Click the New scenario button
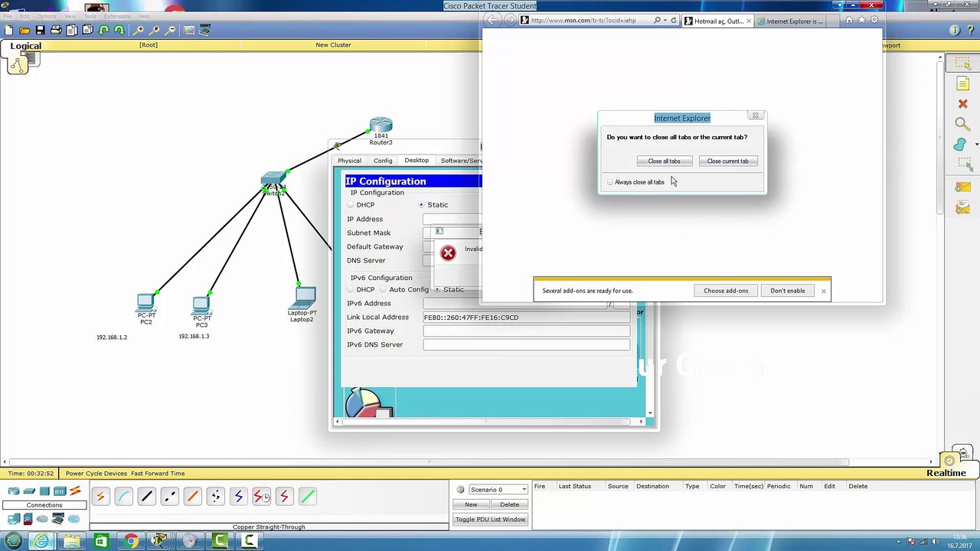The image size is (980, 551). (471, 505)
